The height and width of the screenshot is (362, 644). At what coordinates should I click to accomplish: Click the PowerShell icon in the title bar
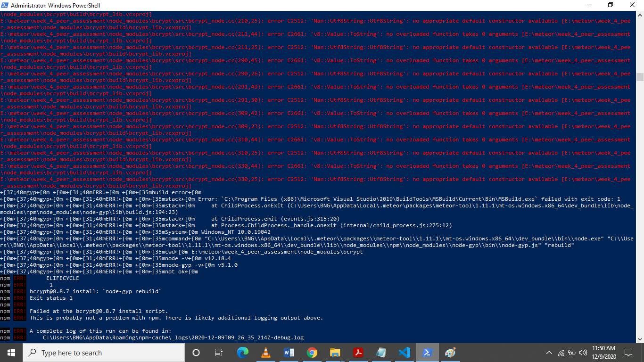click(5, 5)
